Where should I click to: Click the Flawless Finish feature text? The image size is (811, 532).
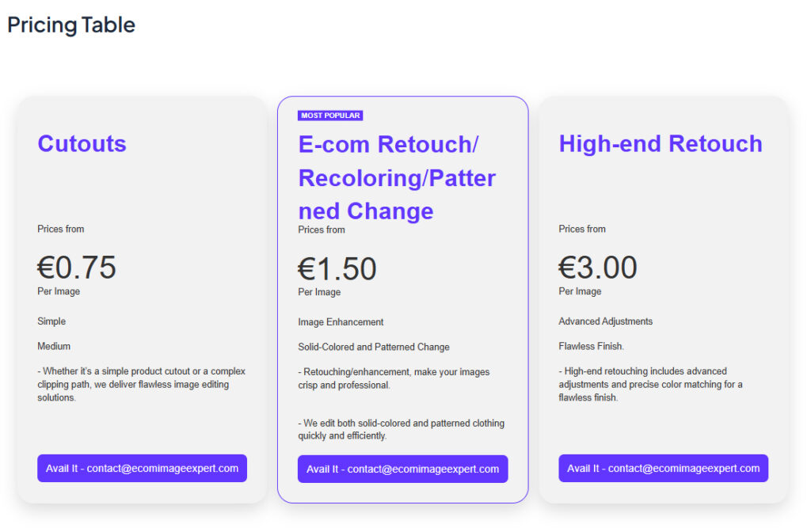point(592,346)
